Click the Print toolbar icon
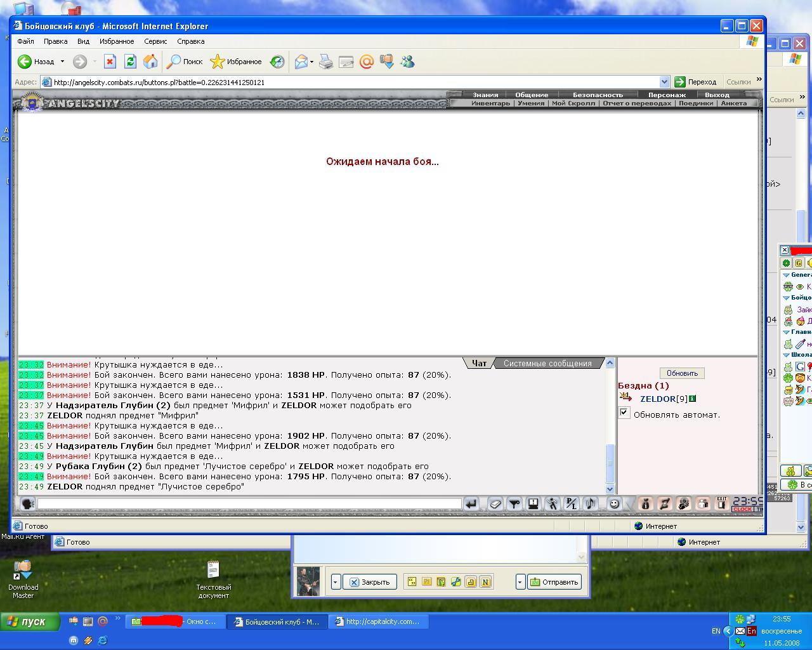The image size is (812, 650). coord(325,62)
